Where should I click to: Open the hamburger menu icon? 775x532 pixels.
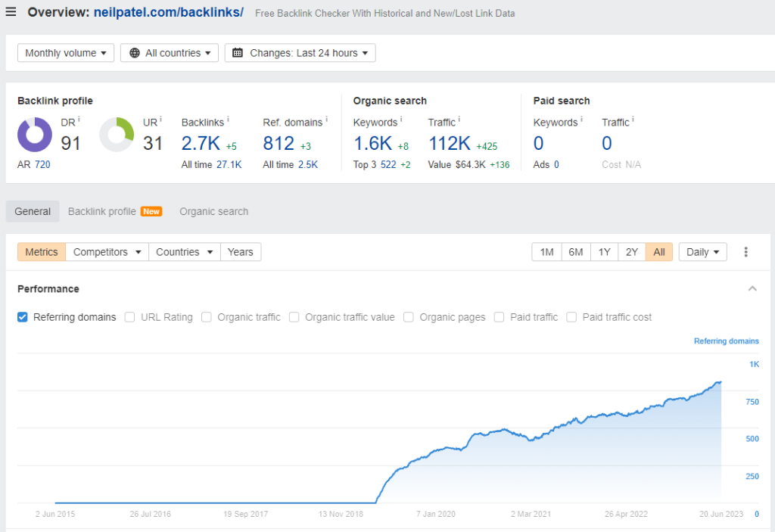pos(11,13)
